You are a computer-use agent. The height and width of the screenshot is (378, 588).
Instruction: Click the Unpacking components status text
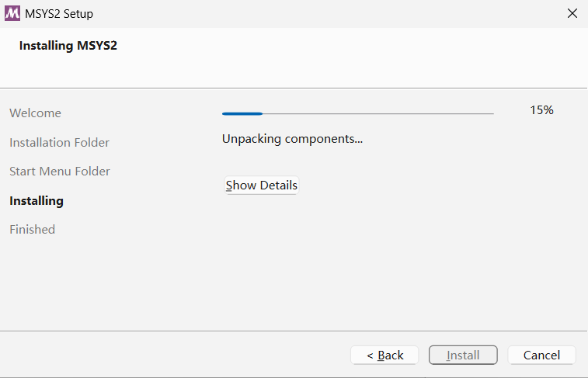tap(292, 140)
